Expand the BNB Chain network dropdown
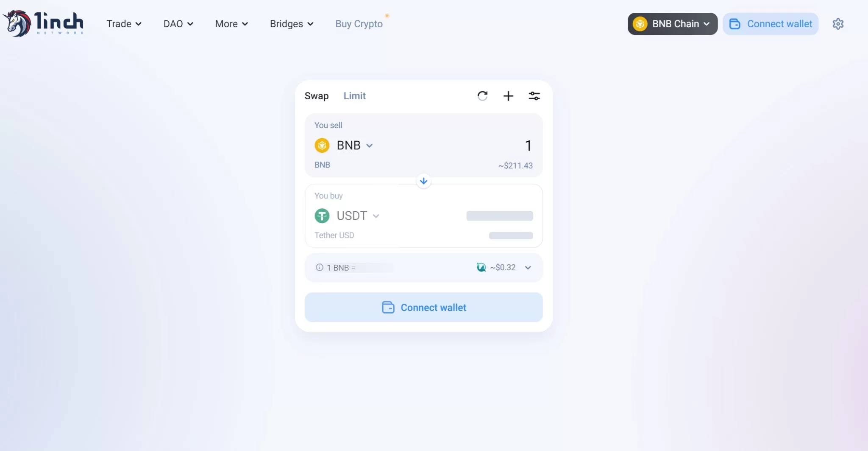The image size is (868, 451). [672, 24]
